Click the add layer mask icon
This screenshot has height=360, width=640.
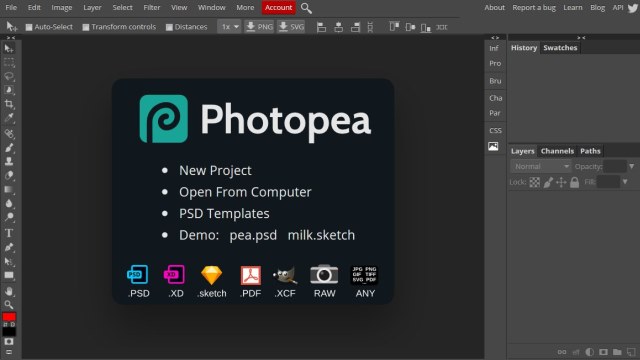pyautogui.click(x=603, y=352)
